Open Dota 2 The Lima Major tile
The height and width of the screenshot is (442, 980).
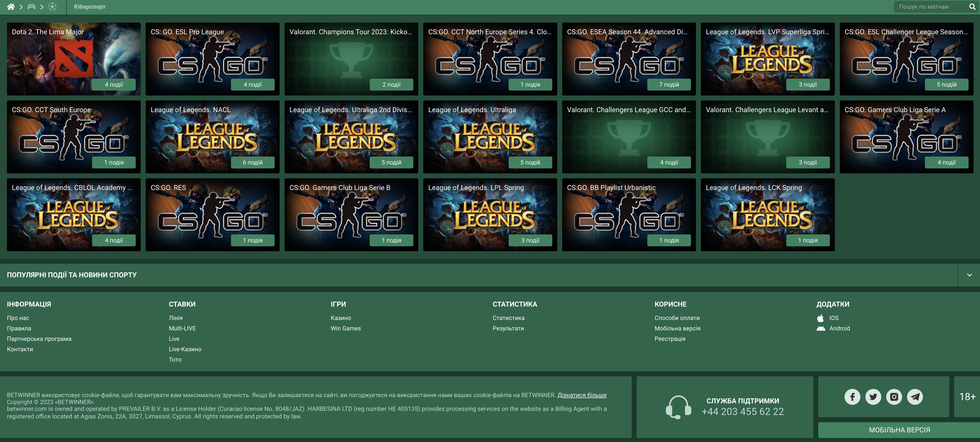(x=74, y=59)
